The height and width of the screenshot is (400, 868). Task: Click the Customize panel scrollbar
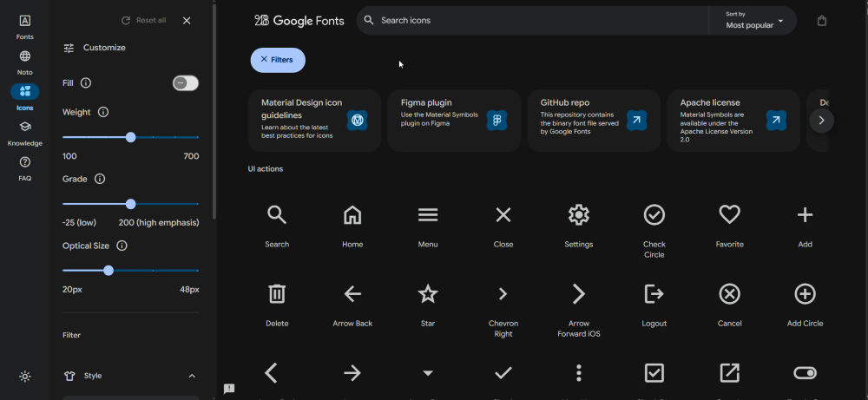[214, 111]
